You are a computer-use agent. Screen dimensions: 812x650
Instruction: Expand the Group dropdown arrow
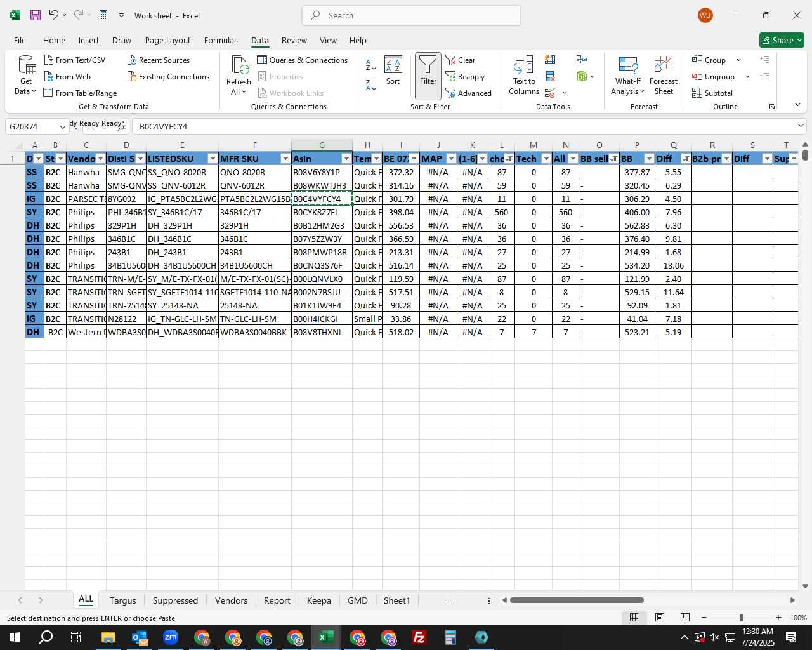[738, 60]
